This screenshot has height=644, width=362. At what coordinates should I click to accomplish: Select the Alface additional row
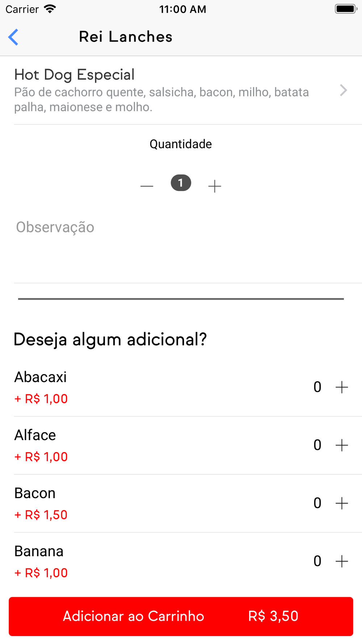[145, 445]
